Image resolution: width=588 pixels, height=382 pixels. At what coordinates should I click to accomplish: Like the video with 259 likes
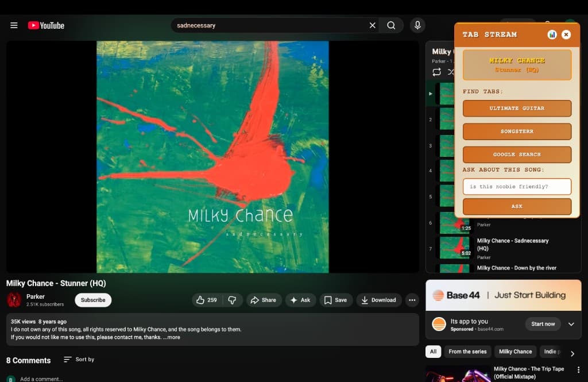[x=206, y=300]
